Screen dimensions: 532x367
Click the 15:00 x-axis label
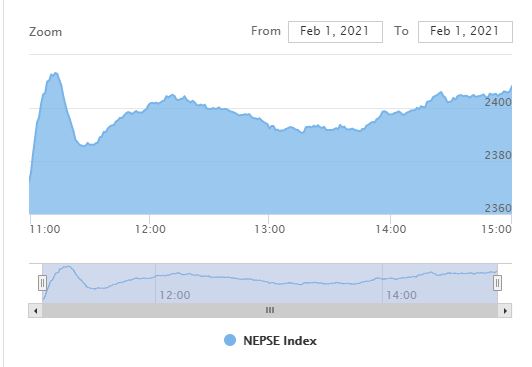[496, 229]
